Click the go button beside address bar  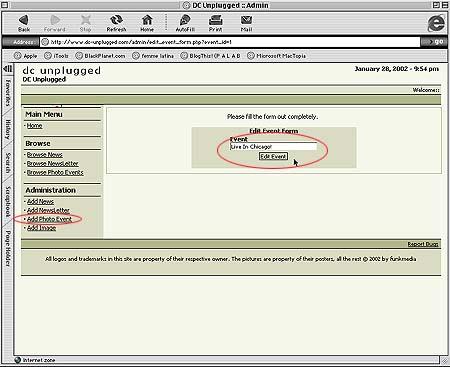pyautogui.click(x=434, y=42)
